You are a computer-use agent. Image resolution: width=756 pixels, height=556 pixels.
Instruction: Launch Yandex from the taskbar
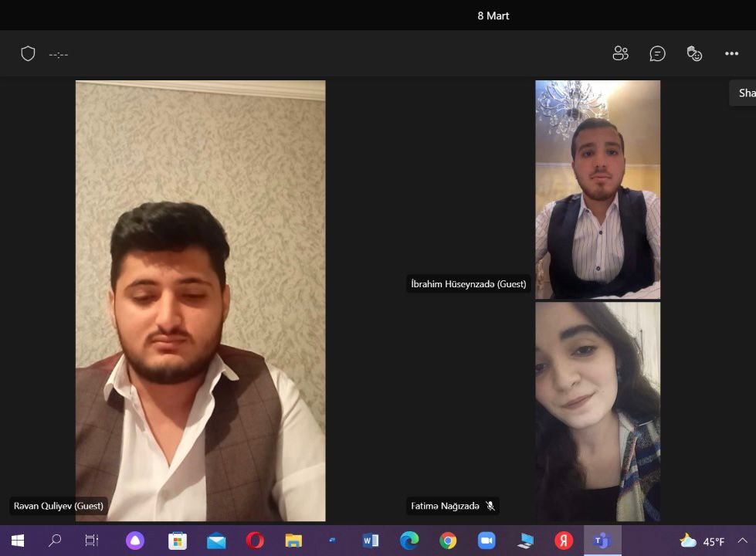click(564, 541)
